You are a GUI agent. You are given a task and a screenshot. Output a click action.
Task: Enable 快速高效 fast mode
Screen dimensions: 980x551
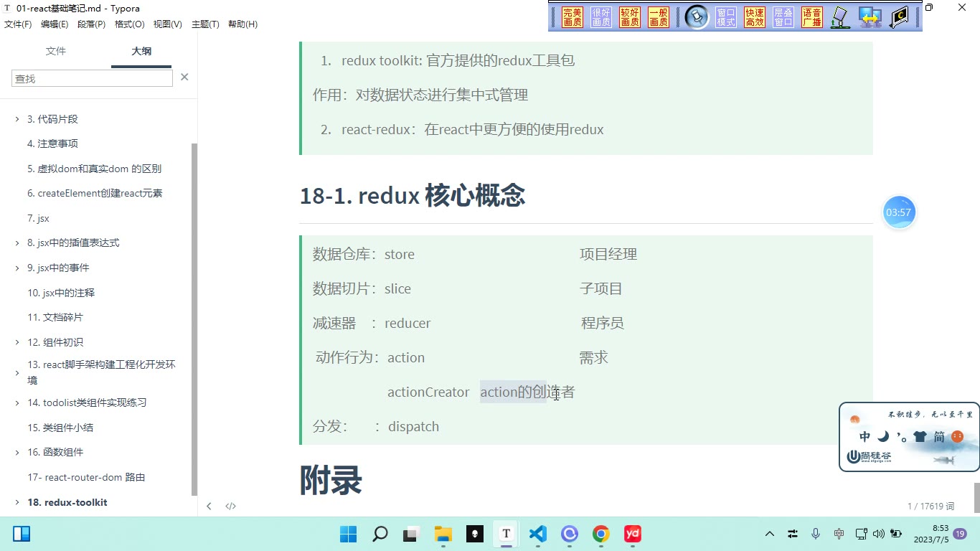click(x=755, y=17)
